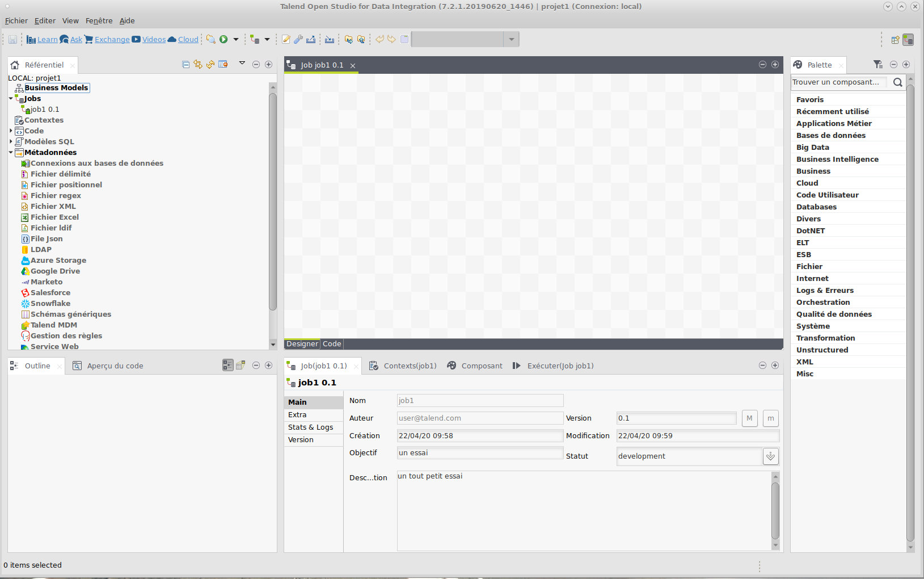The width and height of the screenshot is (924, 579).
Task: Click the Save disk icon in toolbar
Action: 12,40
